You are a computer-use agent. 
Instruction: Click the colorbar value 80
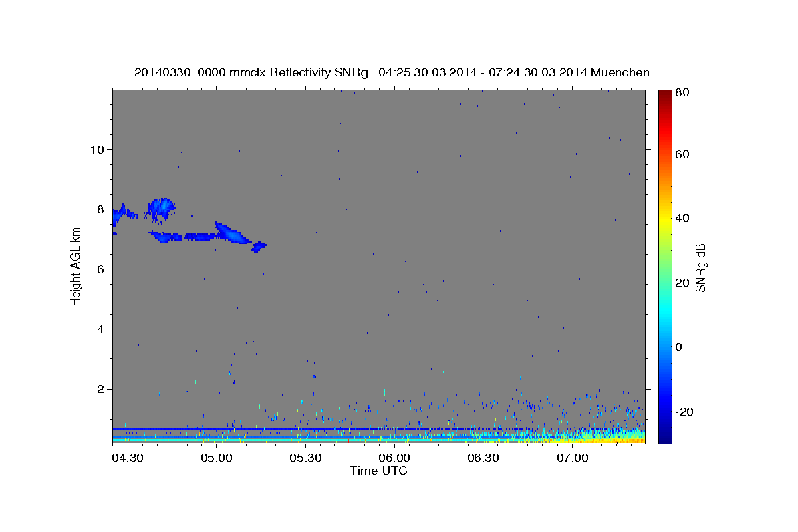[x=681, y=93]
